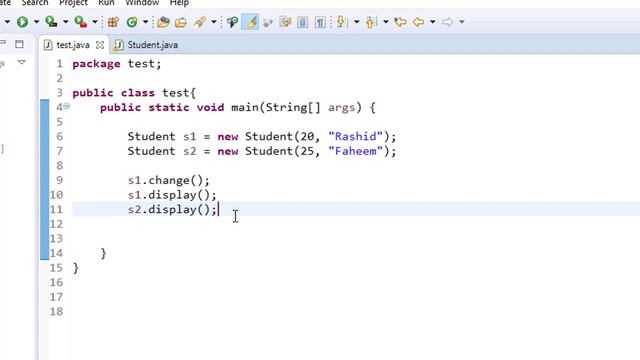Open the Search menu
Screen dimensions: 640x360
35,3
